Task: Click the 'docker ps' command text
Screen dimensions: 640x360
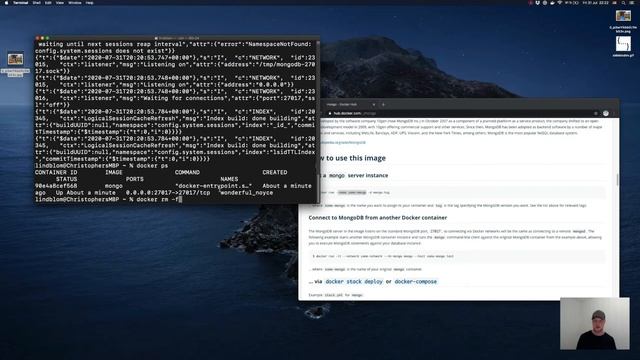Action: 152,166
